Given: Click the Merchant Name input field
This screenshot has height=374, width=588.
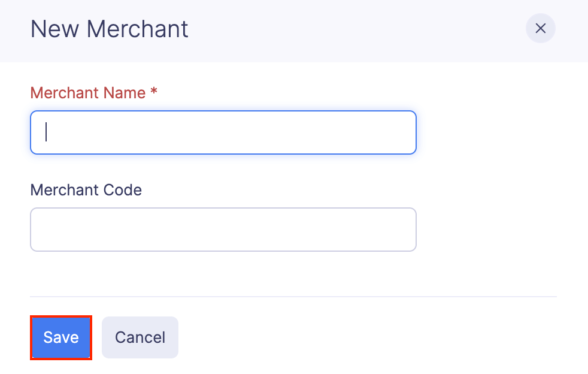Looking at the screenshot, I should click(223, 132).
